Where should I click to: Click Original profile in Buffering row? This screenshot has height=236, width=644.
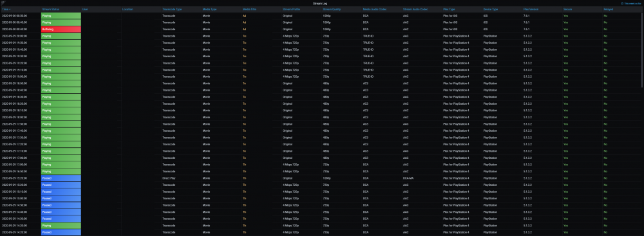[x=287, y=29]
